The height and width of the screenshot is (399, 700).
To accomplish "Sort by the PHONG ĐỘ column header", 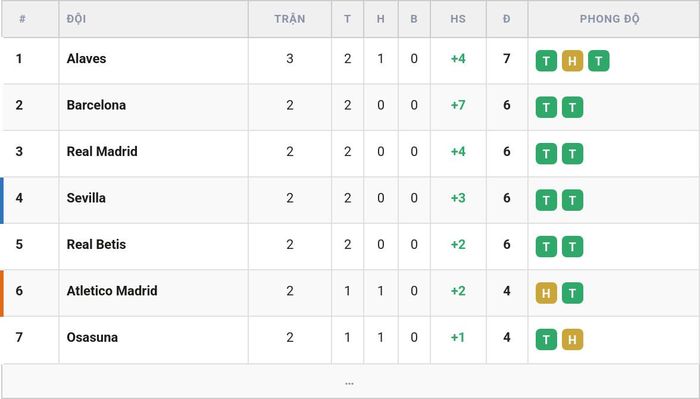I will [609, 19].
